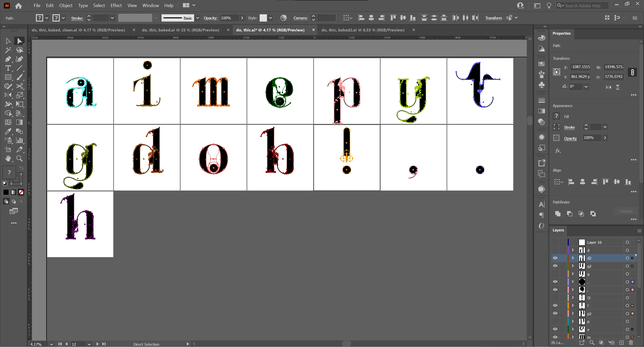Image resolution: width=644 pixels, height=347 pixels.
Task: Hide the d2 layer
Action: [555, 258]
